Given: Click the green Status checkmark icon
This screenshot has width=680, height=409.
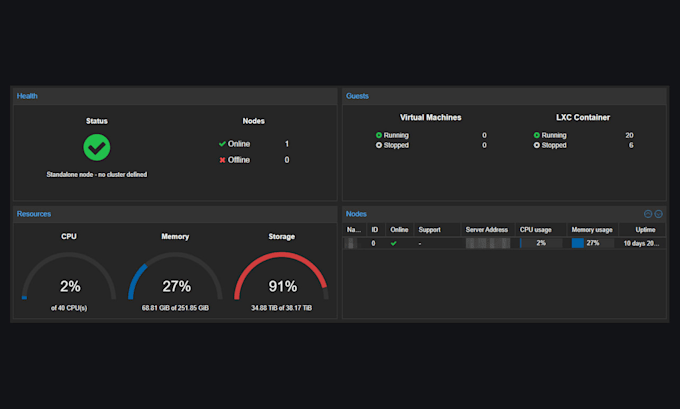Looking at the screenshot, I should tap(97, 147).
